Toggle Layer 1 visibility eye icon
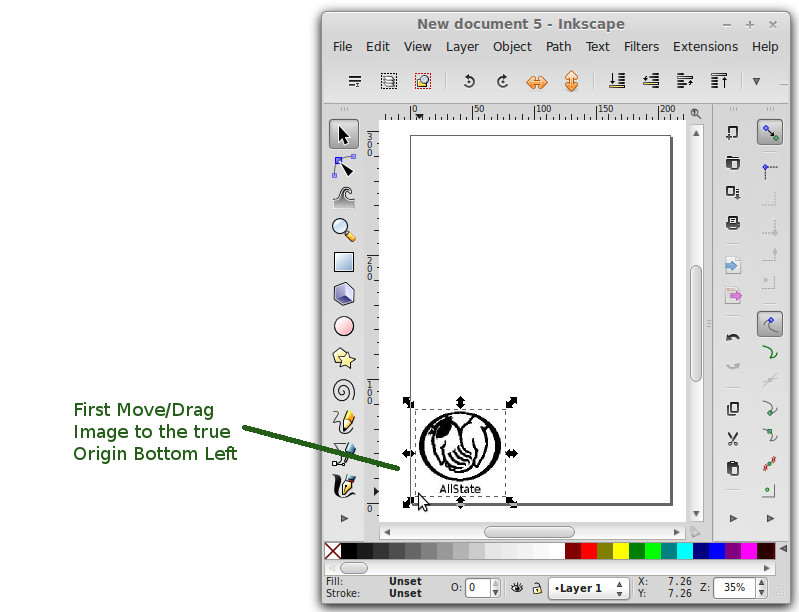This screenshot has height=612, width=799. click(517, 588)
